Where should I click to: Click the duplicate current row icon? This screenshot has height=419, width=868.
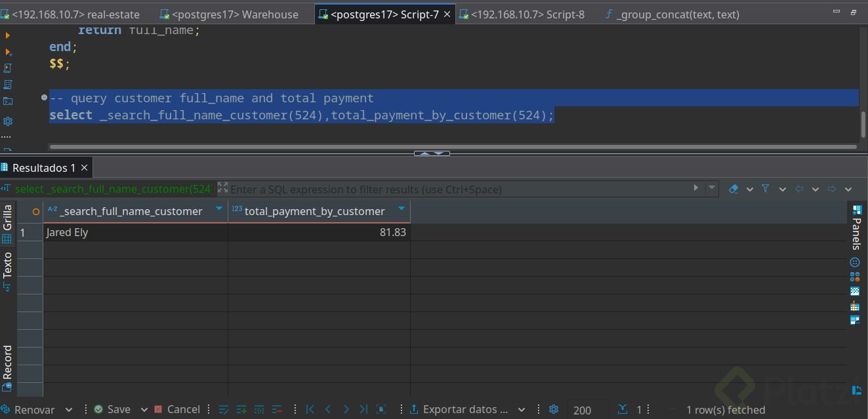coord(258,409)
